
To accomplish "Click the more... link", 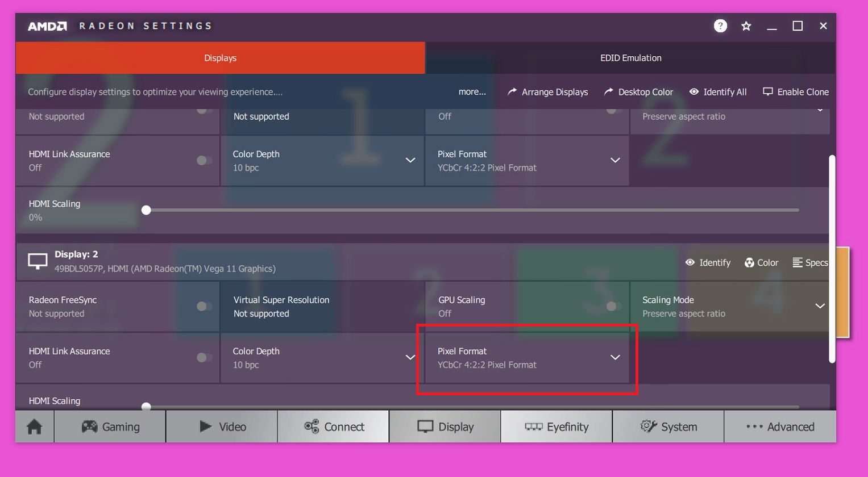I will coord(472,91).
